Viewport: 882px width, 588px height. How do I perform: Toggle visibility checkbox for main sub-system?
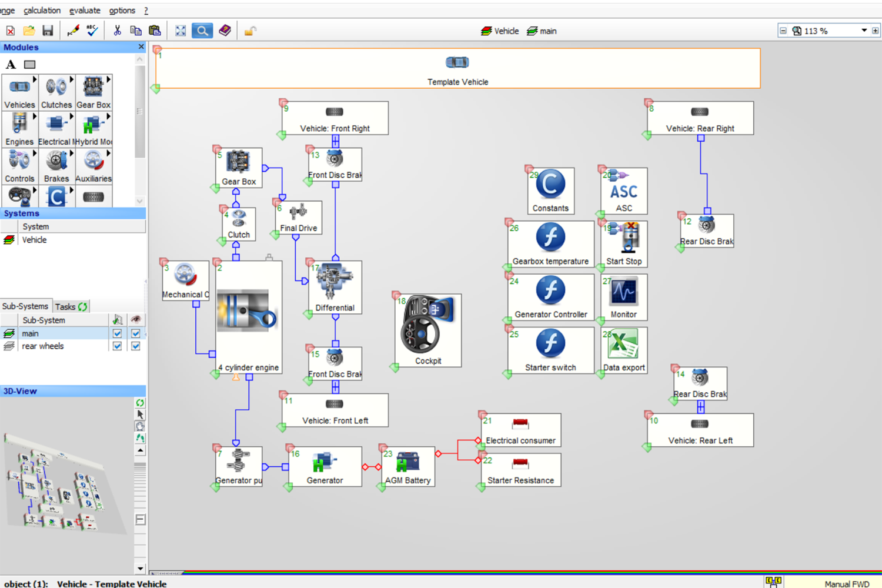click(136, 333)
